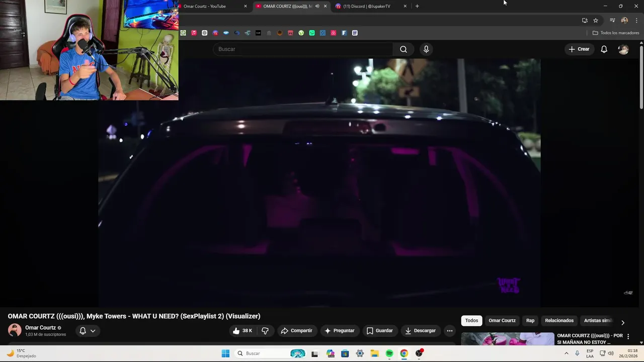Select the Todos filter chip
Viewport: 644px width, 362px height.
(x=471, y=321)
